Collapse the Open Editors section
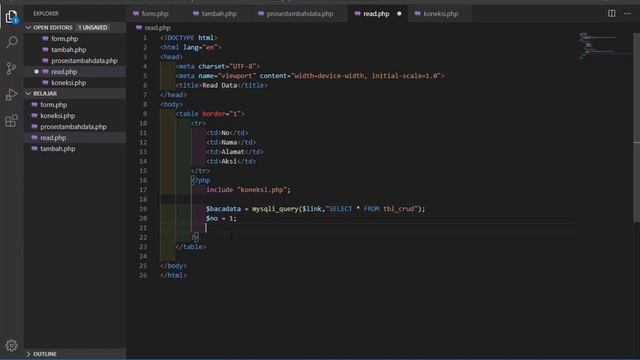 click(x=28, y=27)
